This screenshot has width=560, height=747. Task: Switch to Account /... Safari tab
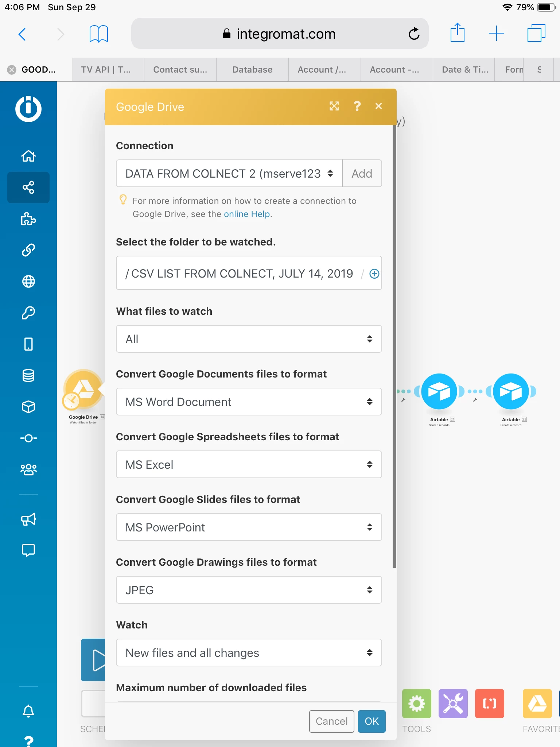pos(324,69)
